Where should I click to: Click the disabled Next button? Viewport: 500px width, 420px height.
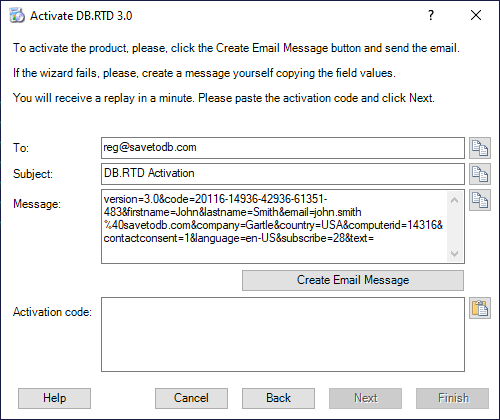[365, 398]
